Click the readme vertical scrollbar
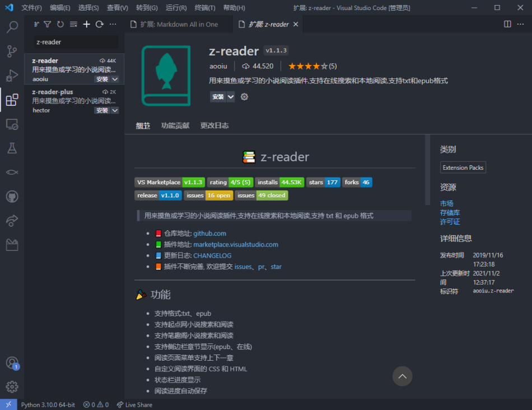This screenshot has width=532, height=410. click(427, 170)
